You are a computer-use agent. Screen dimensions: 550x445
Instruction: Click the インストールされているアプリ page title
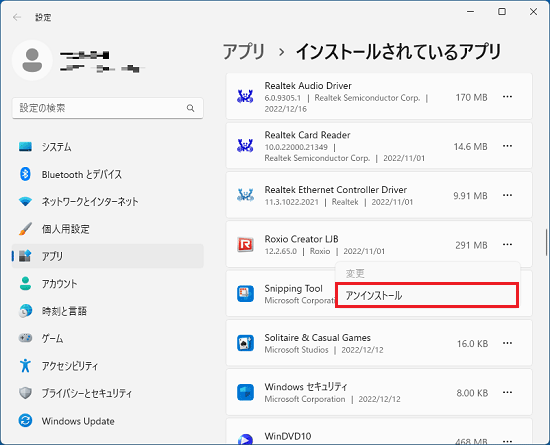(398, 52)
